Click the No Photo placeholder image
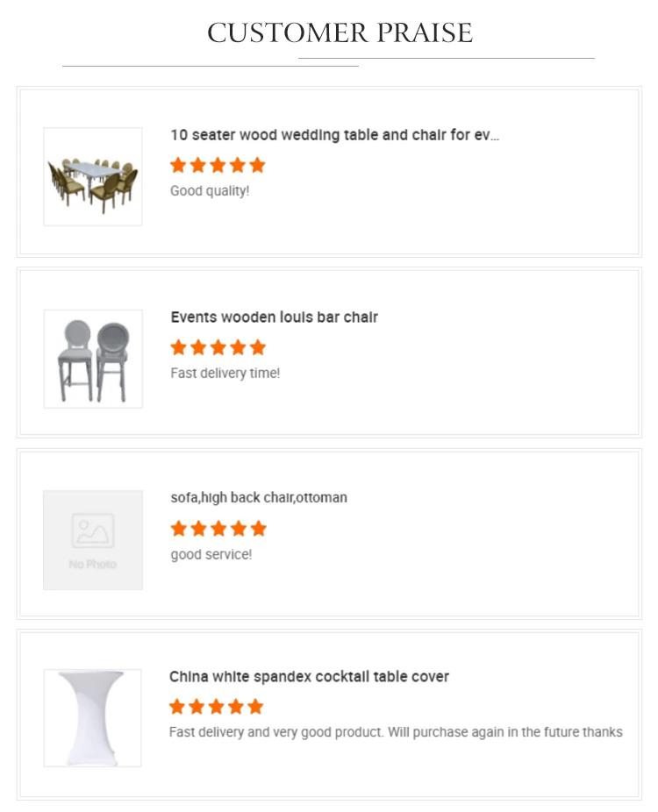Screen dimensions: 658x812 point(93,539)
